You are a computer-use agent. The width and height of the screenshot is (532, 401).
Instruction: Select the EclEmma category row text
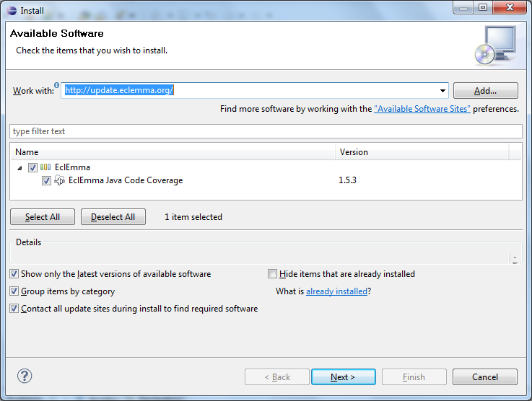[72, 167]
